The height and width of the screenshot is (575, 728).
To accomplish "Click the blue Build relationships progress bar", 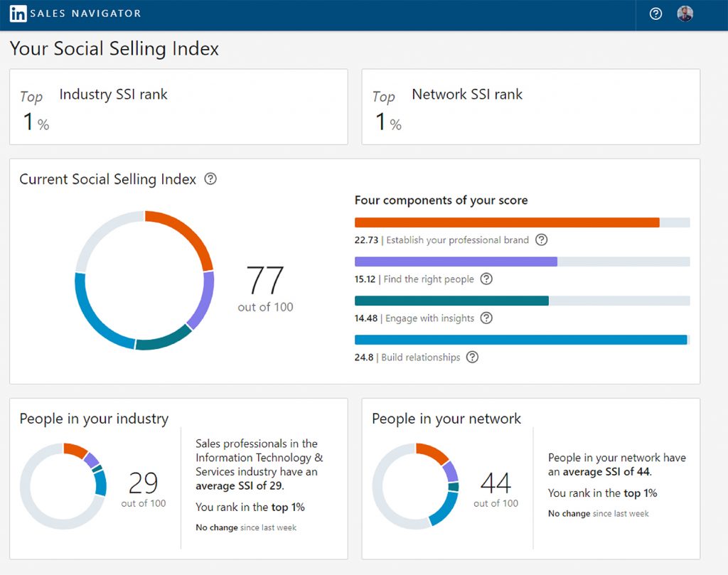I will pyautogui.click(x=521, y=340).
